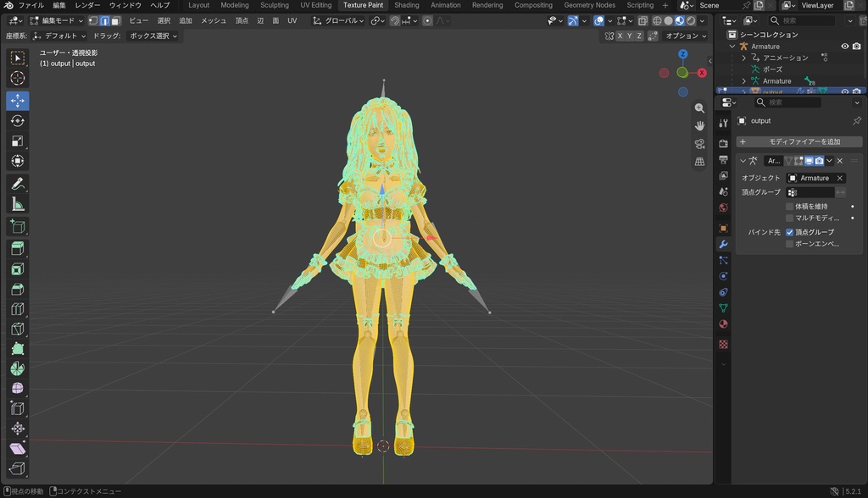Click the zoom magnifier in the viewport
This screenshot has height=498, width=868.
click(x=699, y=108)
